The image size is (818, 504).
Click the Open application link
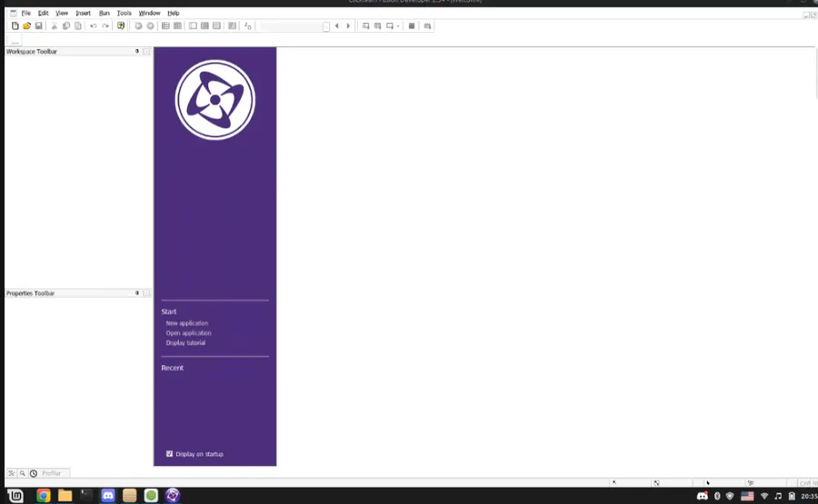pyautogui.click(x=188, y=333)
